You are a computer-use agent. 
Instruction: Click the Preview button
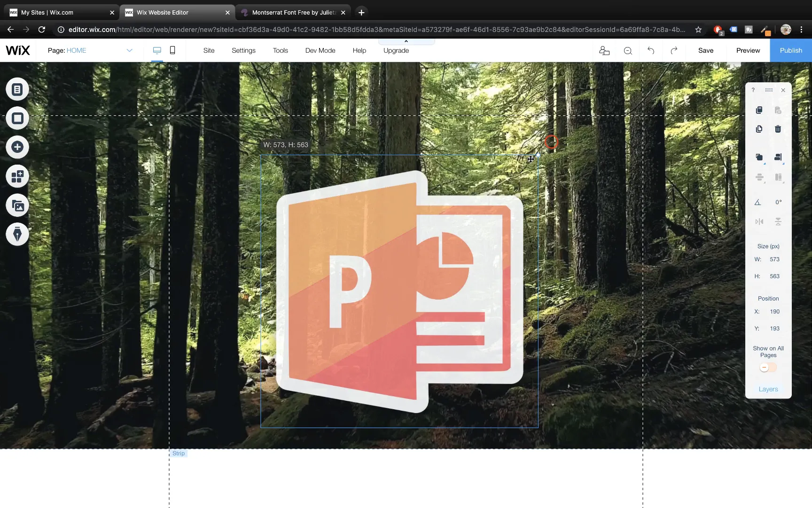click(748, 50)
